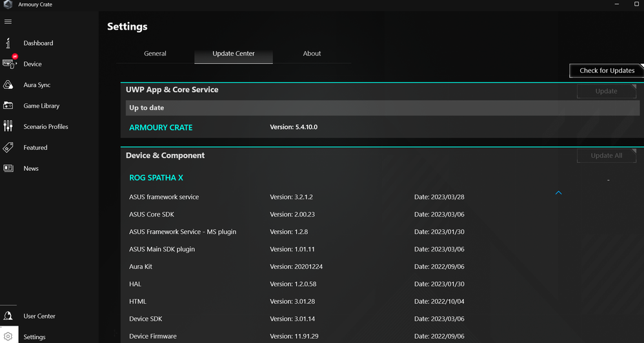Image resolution: width=644 pixels, height=343 pixels.
Task: Click the Armoury Crate logo icon
Action: click(8, 5)
